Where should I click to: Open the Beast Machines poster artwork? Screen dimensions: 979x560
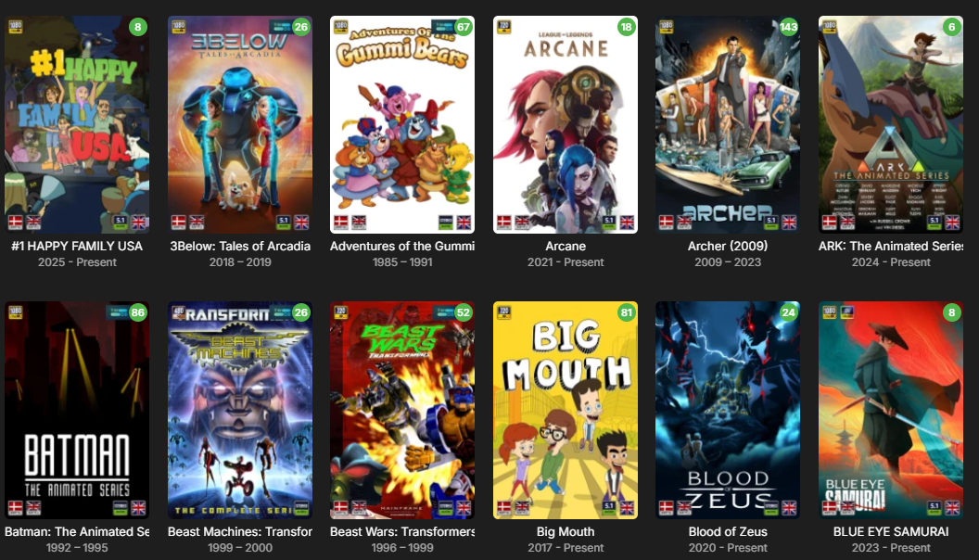[240, 410]
